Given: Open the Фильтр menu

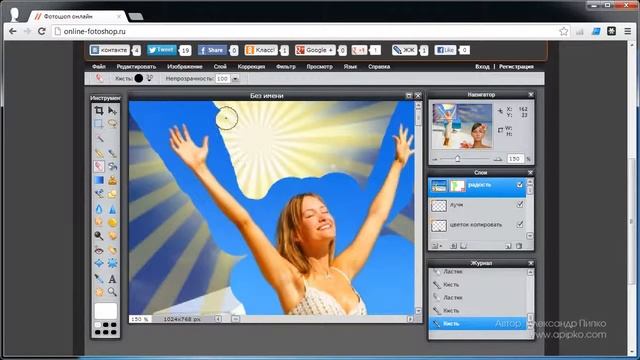Looking at the screenshot, I should pyautogui.click(x=286, y=67).
